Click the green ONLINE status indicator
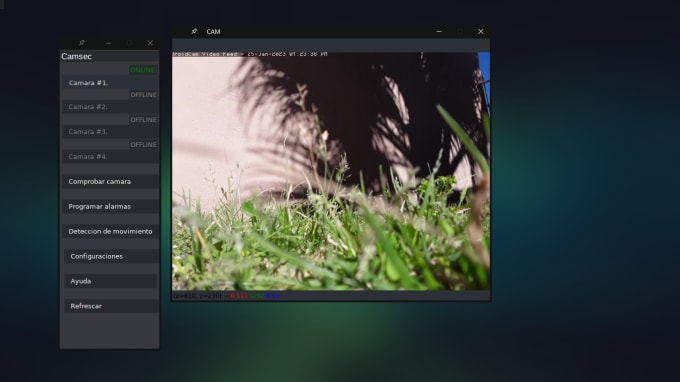The width and height of the screenshot is (680, 382). 143,70
